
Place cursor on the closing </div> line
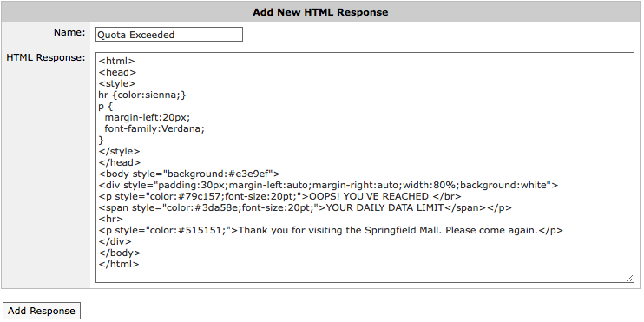[115, 241]
